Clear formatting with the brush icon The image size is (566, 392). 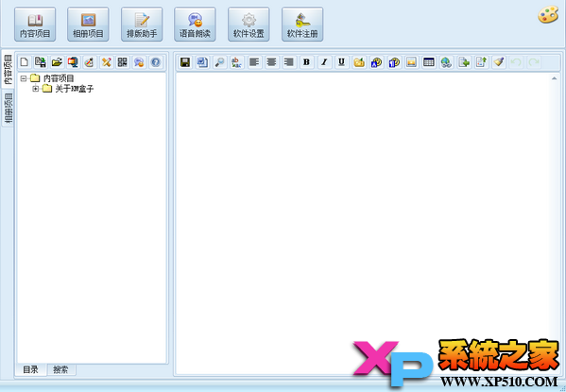pos(499,62)
